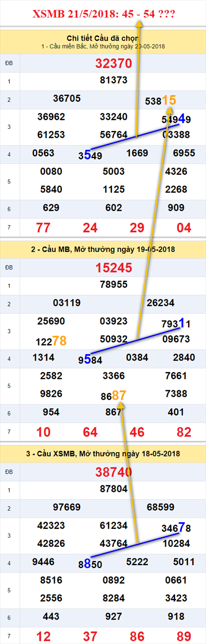
Task: Click first prize number 81373
Action: coord(113,80)
